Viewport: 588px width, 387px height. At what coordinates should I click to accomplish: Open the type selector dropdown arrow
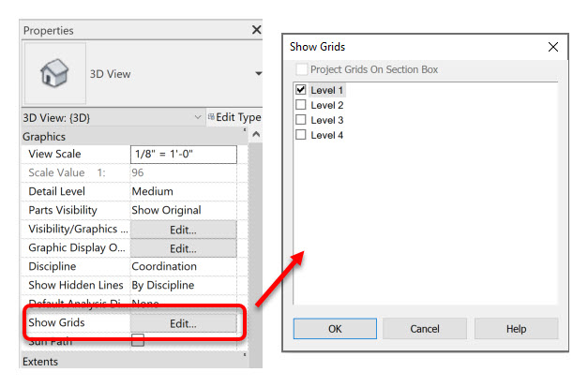(x=259, y=73)
